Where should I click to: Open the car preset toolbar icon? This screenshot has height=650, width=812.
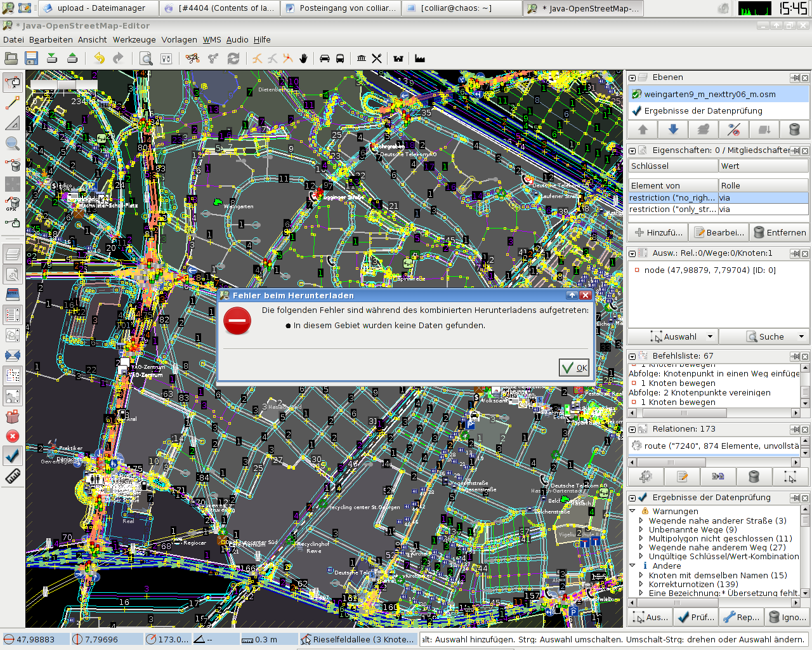325,58
